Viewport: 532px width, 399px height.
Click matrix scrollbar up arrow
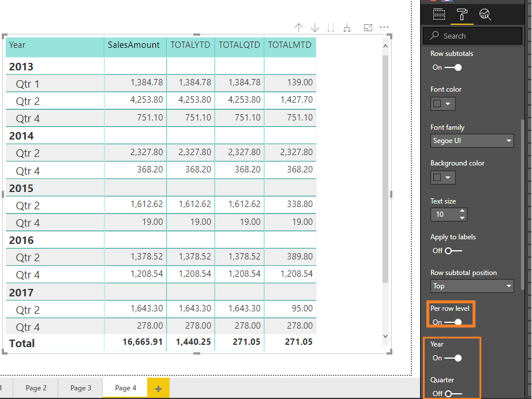click(385, 46)
